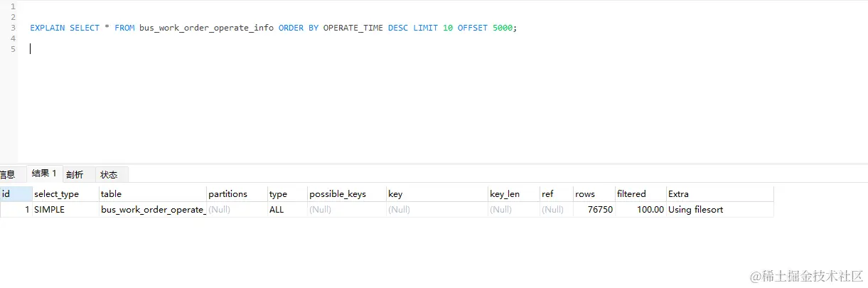The image size is (868, 288).
Task: Open the 状态 tab
Action: point(109,174)
